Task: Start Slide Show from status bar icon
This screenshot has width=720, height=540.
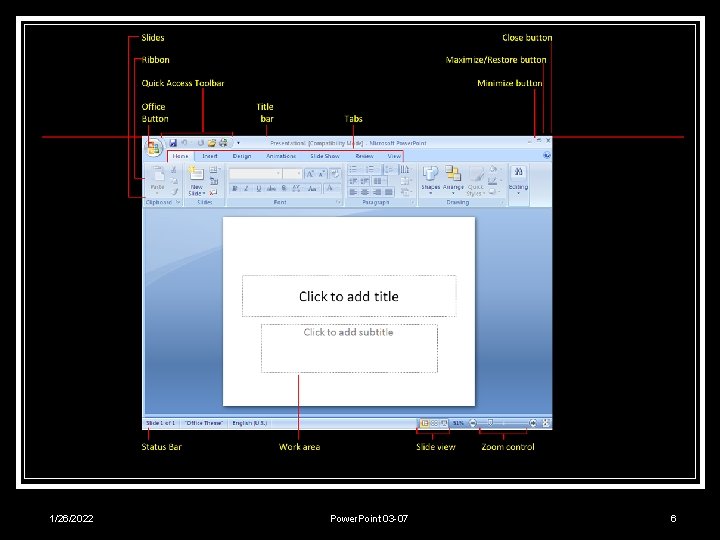Action: (444, 423)
